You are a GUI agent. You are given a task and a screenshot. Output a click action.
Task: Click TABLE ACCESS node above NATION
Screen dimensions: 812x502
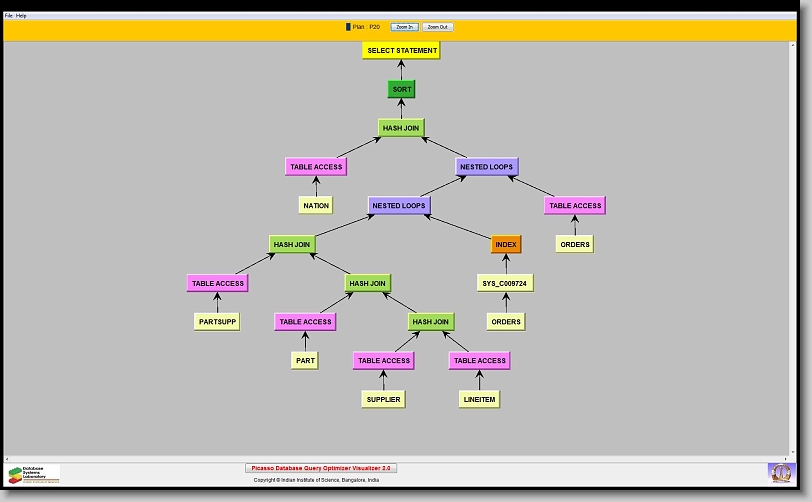(x=316, y=167)
